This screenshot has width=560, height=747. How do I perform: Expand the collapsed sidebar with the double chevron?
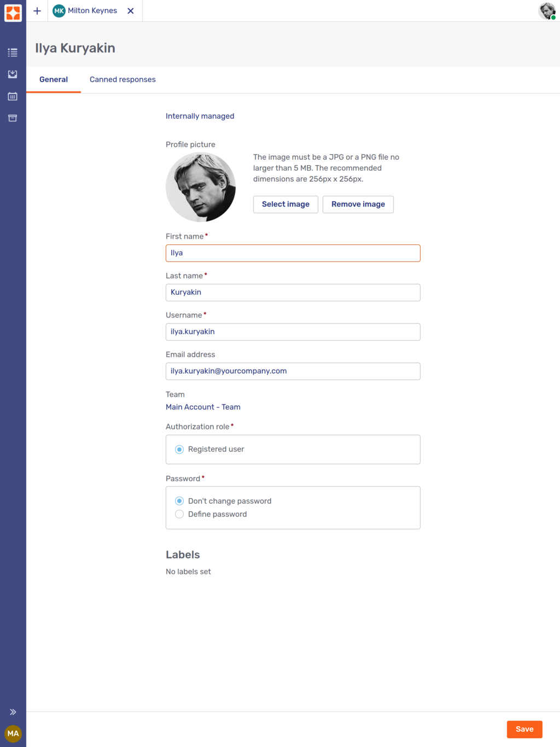[13, 711]
